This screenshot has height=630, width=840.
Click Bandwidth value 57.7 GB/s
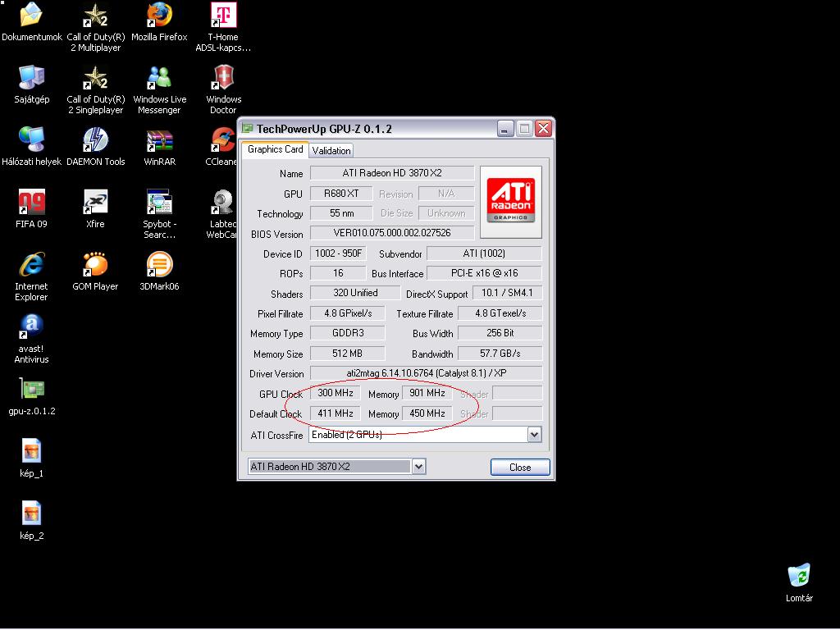coord(500,354)
